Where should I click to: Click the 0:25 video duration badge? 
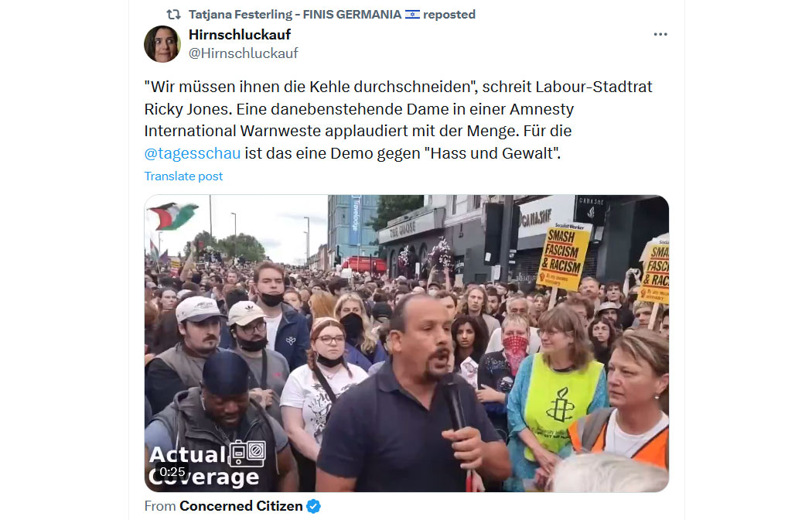[172, 472]
